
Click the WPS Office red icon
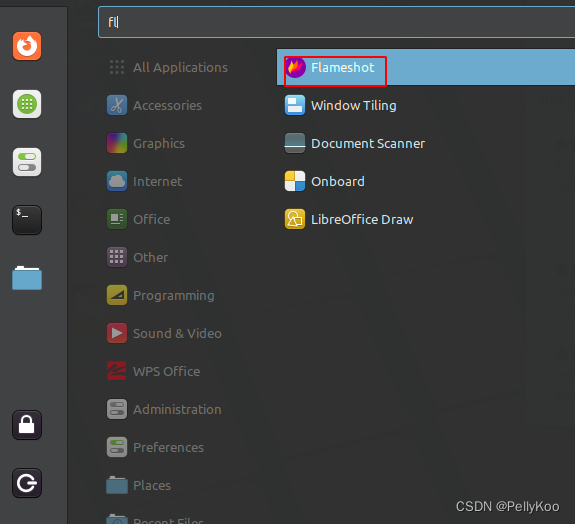[x=117, y=371]
